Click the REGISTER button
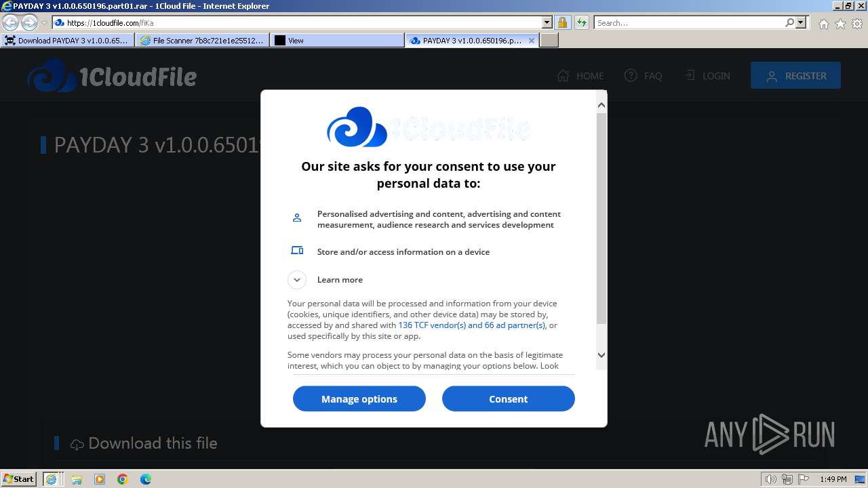This screenshot has height=488, width=868. tap(795, 75)
